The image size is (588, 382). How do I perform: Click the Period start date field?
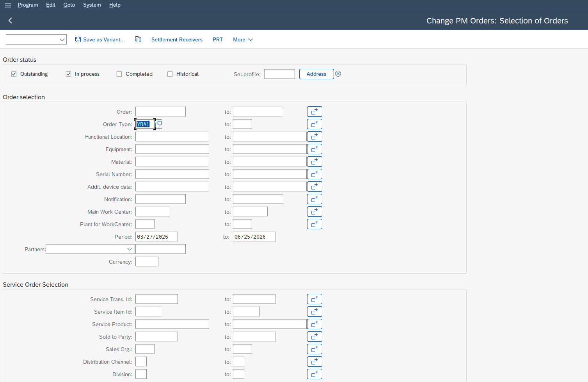pyautogui.click(x=156, y=237)
